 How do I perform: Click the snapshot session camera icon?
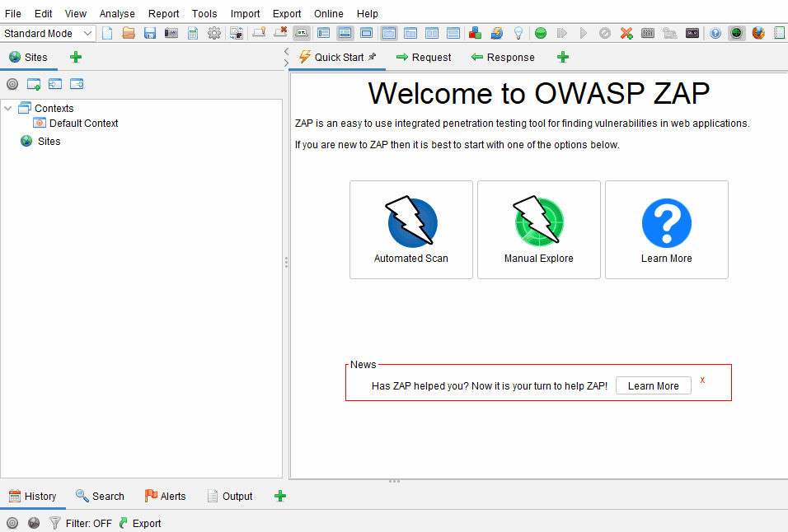[171, 33]
